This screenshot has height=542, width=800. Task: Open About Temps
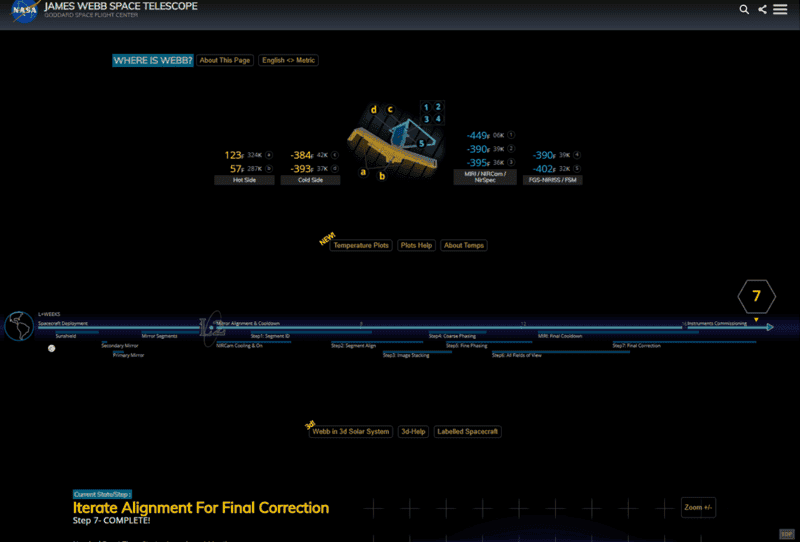[x=464, y=245]
